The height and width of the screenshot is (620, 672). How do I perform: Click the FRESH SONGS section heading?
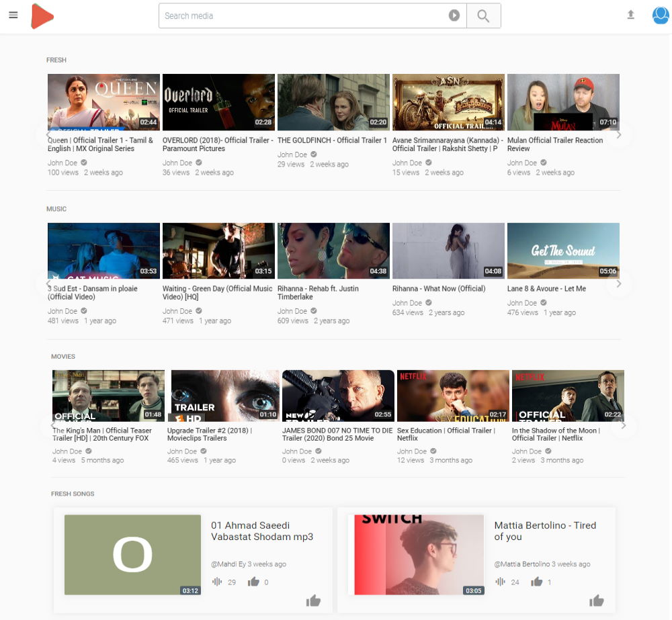click(x=73, y=494)
